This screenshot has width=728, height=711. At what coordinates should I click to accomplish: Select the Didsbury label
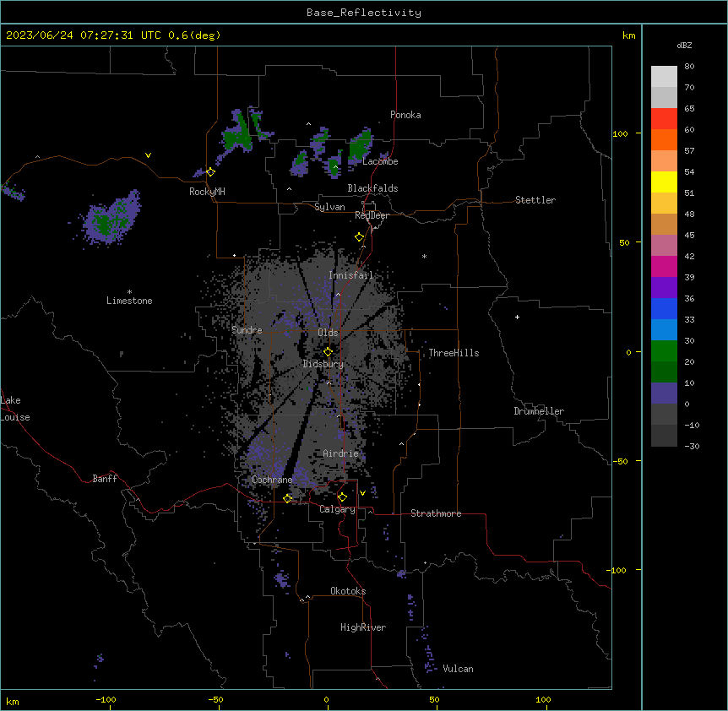coord(323,364)
